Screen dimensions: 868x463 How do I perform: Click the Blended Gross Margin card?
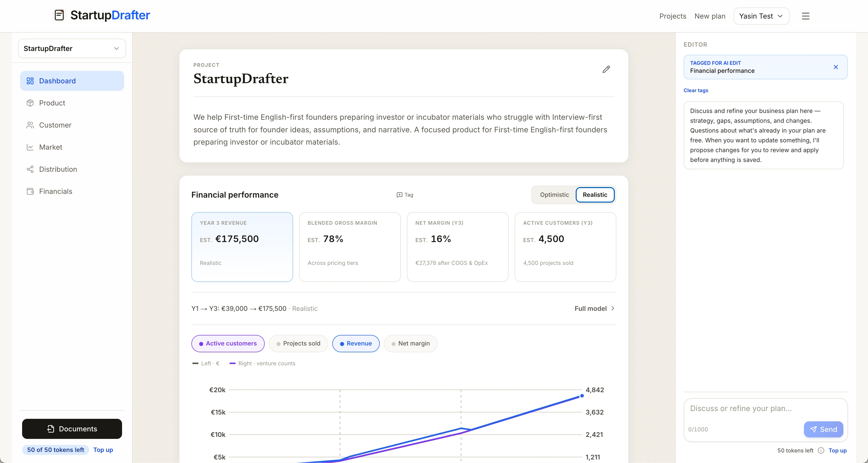tap(350, 247)
